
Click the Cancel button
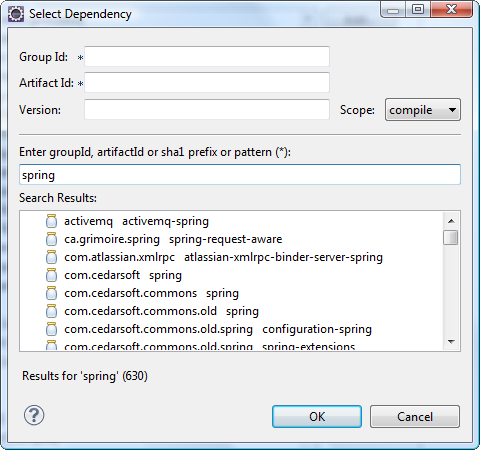pyautogui.click(x=415, y=417)
